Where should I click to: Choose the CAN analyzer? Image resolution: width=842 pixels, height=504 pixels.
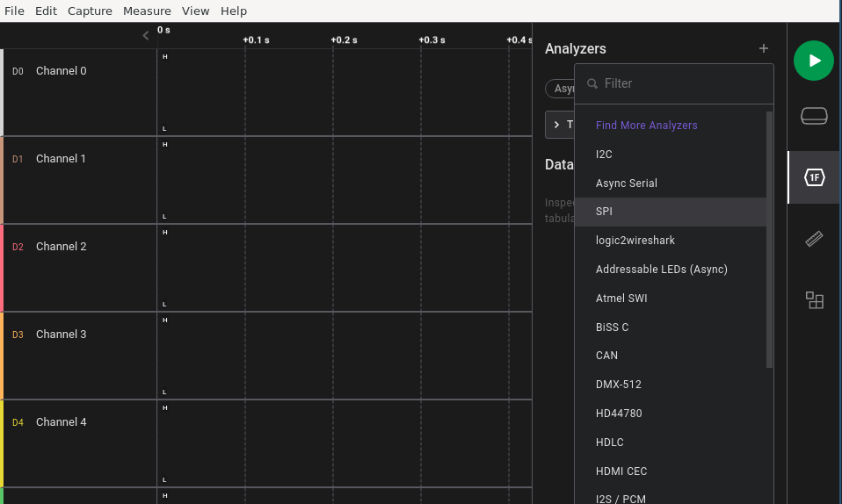click(x=606, y=356)
